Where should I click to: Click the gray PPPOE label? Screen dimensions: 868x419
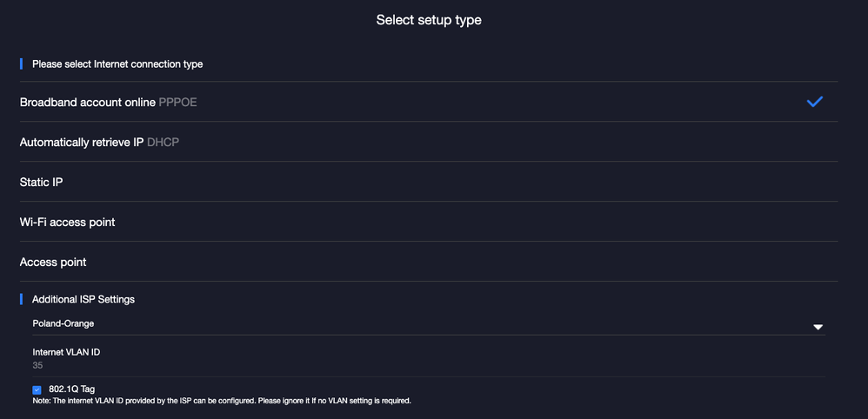click(178, 103)
